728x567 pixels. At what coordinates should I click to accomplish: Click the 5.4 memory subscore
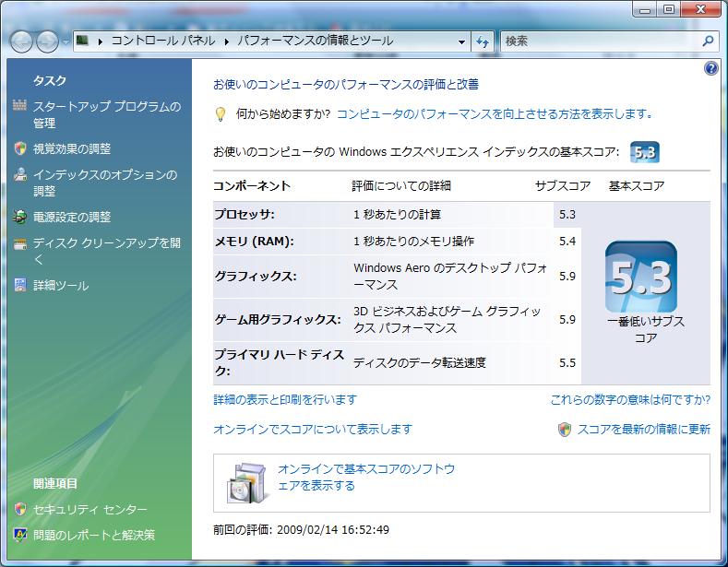click(567, 242)
